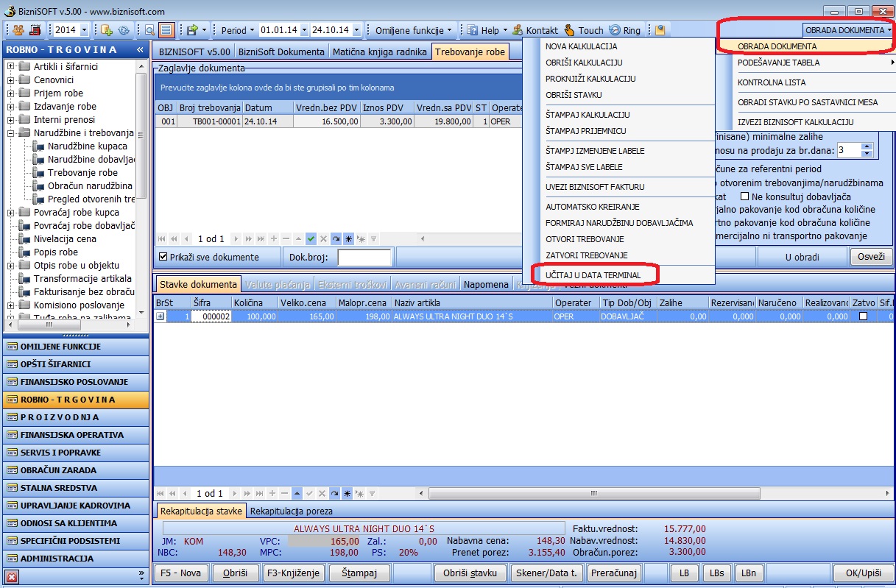
Task: Click the Ring icon in the toolbar
Action: click(614, 30)
